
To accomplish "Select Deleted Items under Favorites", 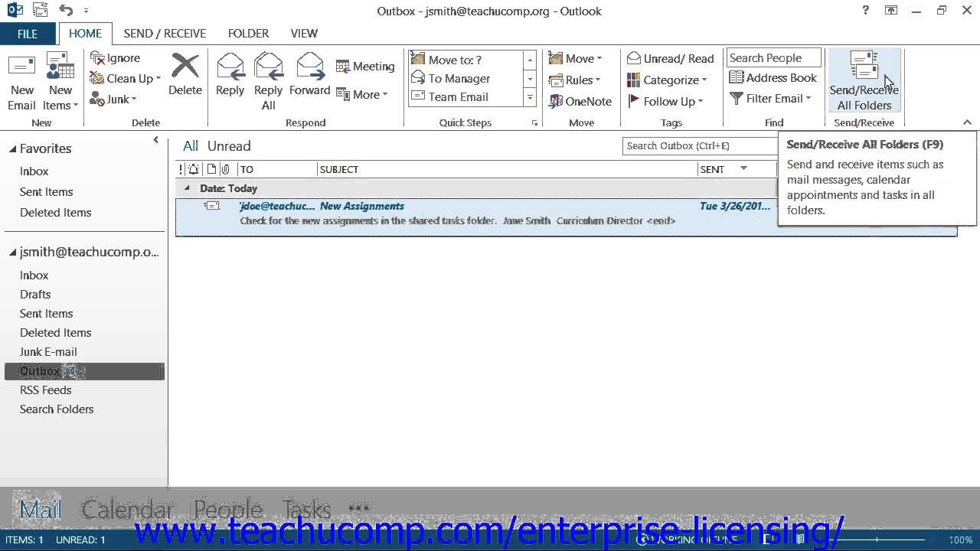I will pos(55,213).
